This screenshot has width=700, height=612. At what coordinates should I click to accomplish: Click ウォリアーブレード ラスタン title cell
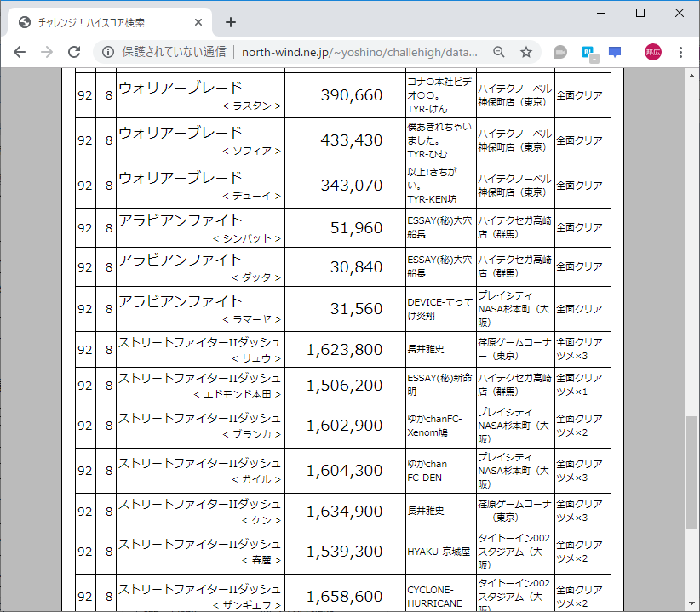(200, 95)
